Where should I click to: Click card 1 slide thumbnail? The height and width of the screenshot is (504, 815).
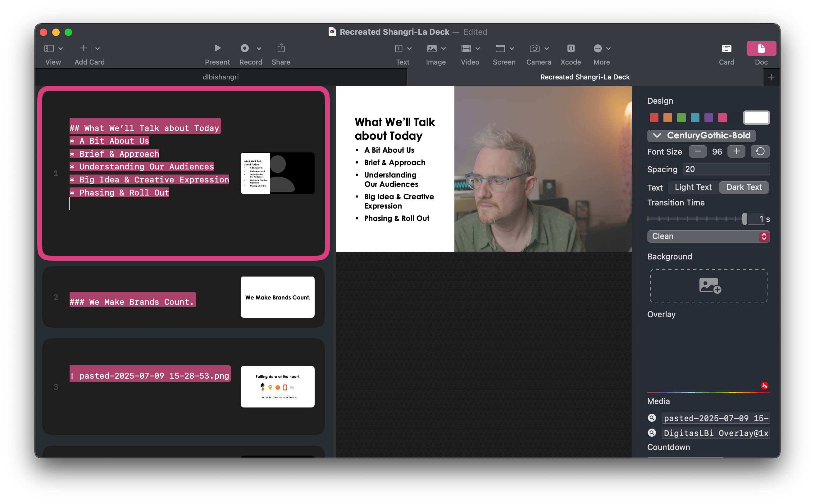278,173
